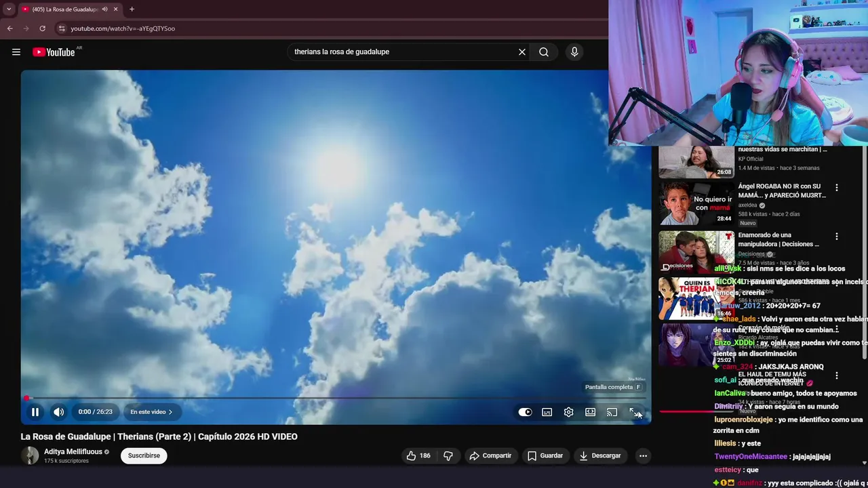Select the La Rosa de Guadalupe tab
This screenshot has height=488, width=868.
pyautogui.click(x=64, y=9)
